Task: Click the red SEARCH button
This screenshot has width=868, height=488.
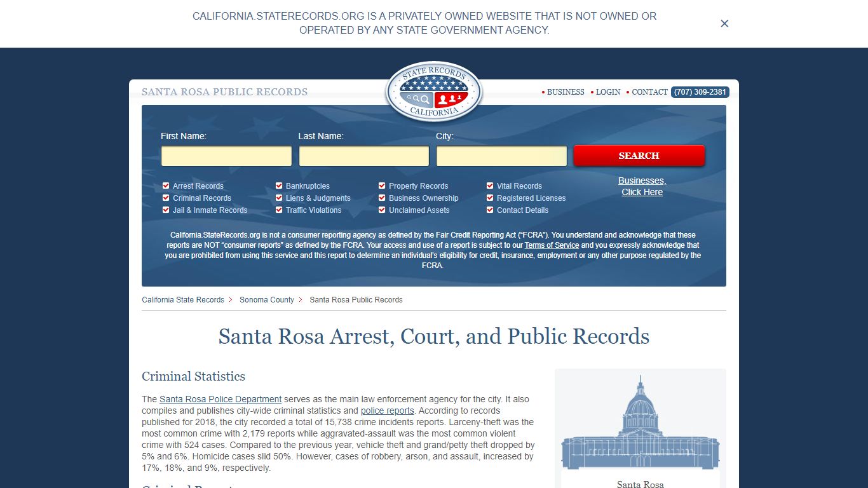Action: [639, 156]
